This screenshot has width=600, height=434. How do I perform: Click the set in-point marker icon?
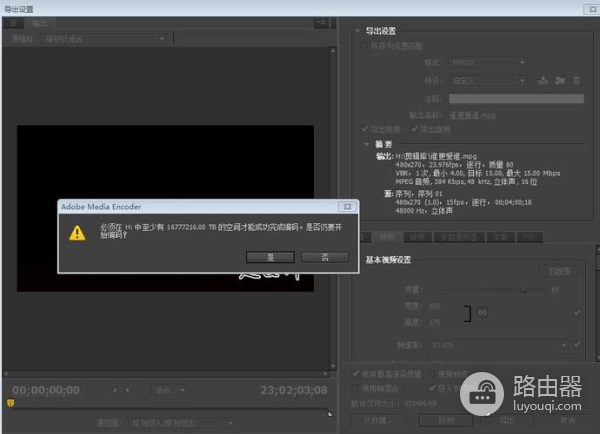(115, 390)
